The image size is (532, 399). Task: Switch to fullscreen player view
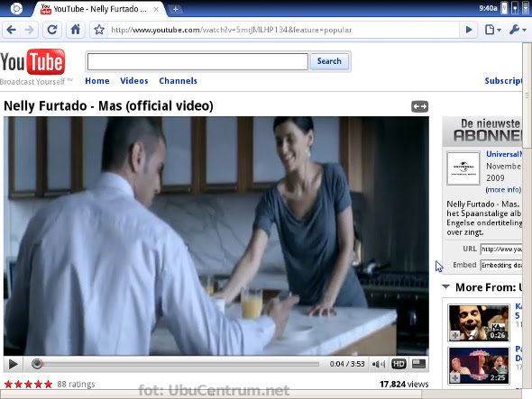click(x=418, y=364)
